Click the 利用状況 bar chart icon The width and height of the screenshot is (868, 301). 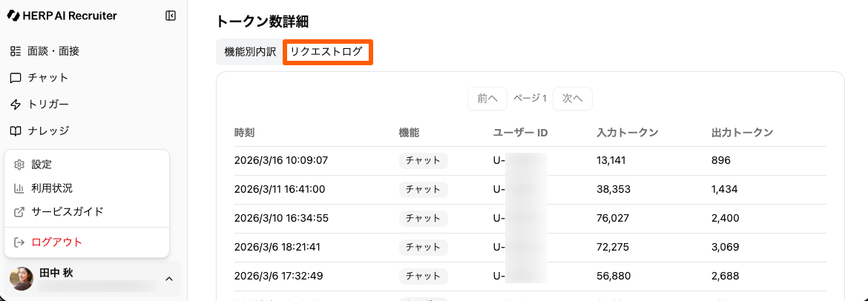[x=20, y=188]
